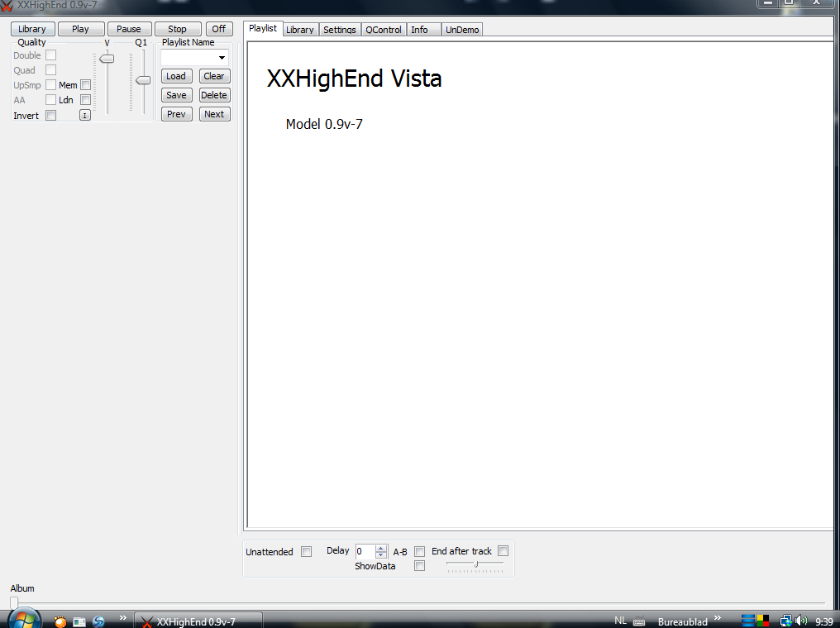Viewport: 840px width, 628px height.
Task: Open the Playlist Name dropdown
Action: point(222,57)
